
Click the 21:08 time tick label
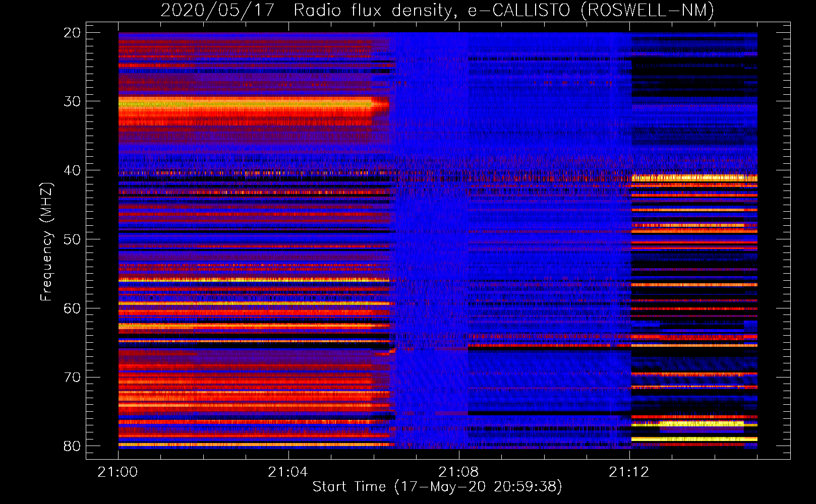coord(459,472)
